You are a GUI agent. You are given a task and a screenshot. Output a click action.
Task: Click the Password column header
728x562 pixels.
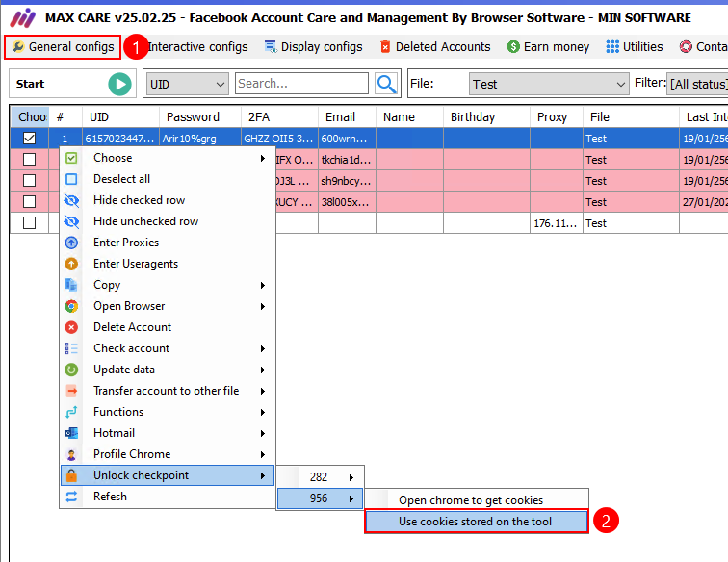point(200,117)
